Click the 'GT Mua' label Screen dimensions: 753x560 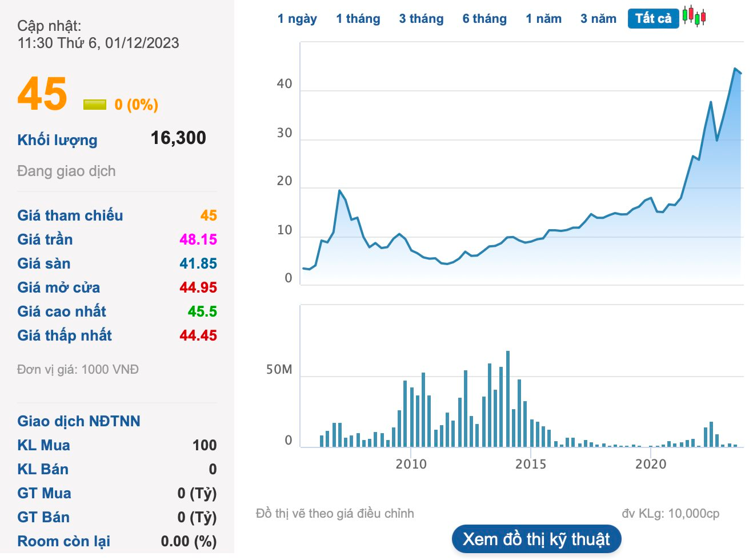pos(44,493)
